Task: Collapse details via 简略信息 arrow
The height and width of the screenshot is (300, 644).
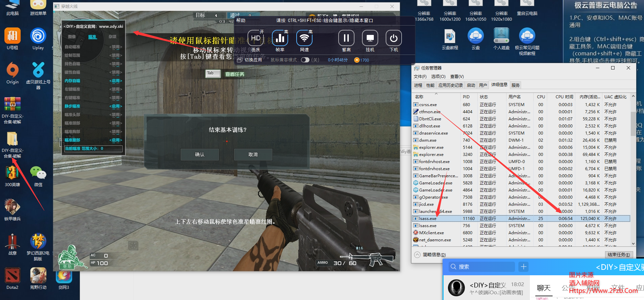Action: (x=417, y=255)
